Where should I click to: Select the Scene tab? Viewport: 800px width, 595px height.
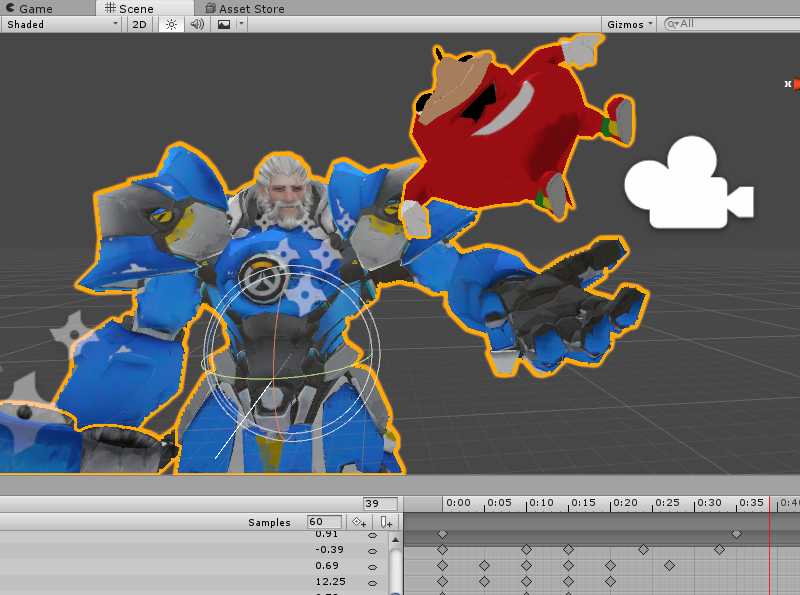point(130,9)
